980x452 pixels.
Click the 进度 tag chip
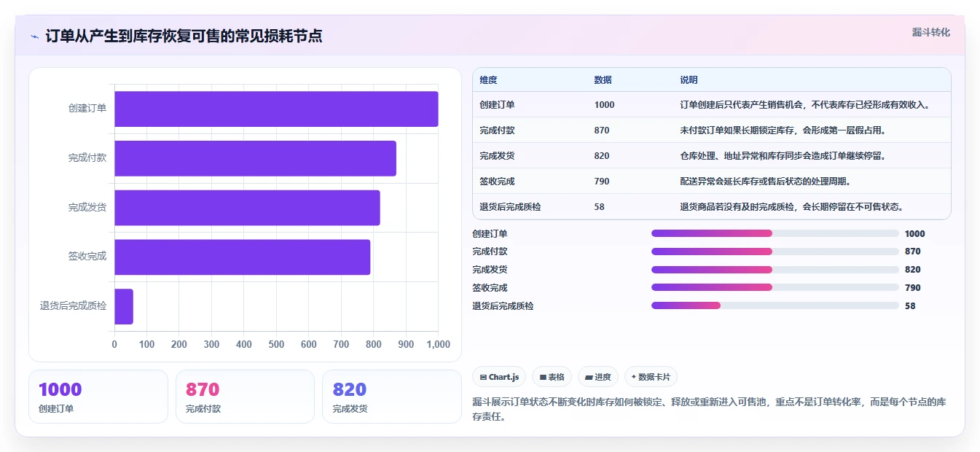598,377
